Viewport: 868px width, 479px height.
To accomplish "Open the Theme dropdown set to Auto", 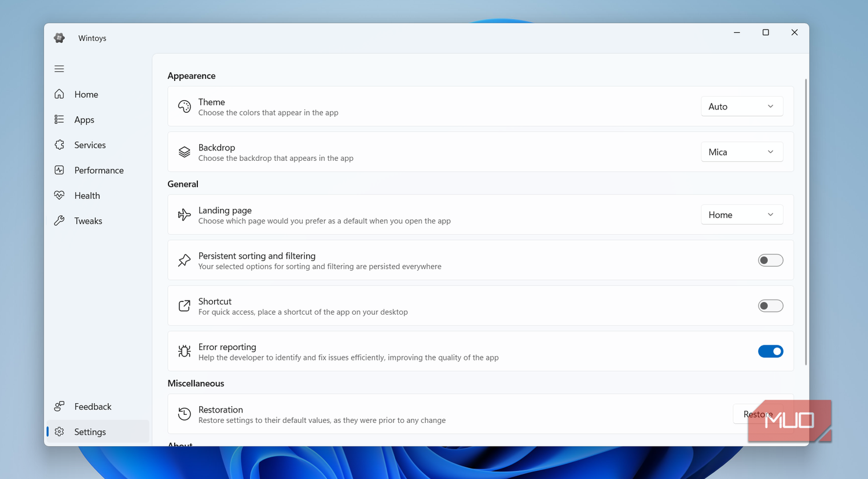I will (742, 106).
